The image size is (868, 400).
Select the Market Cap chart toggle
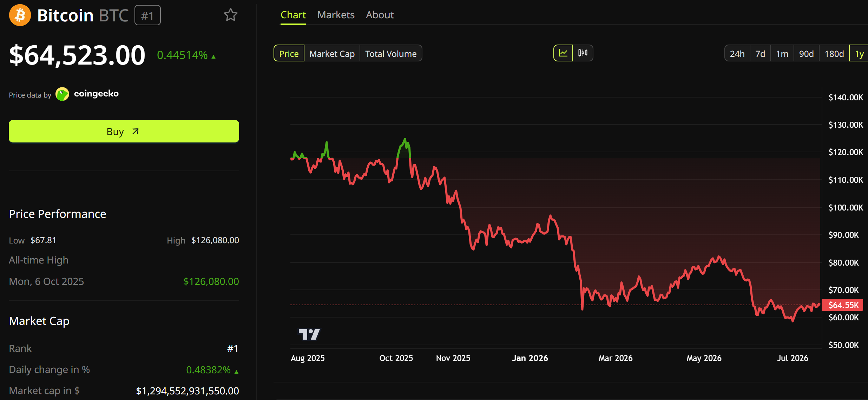pyautogui.click(x=332, y=53)
